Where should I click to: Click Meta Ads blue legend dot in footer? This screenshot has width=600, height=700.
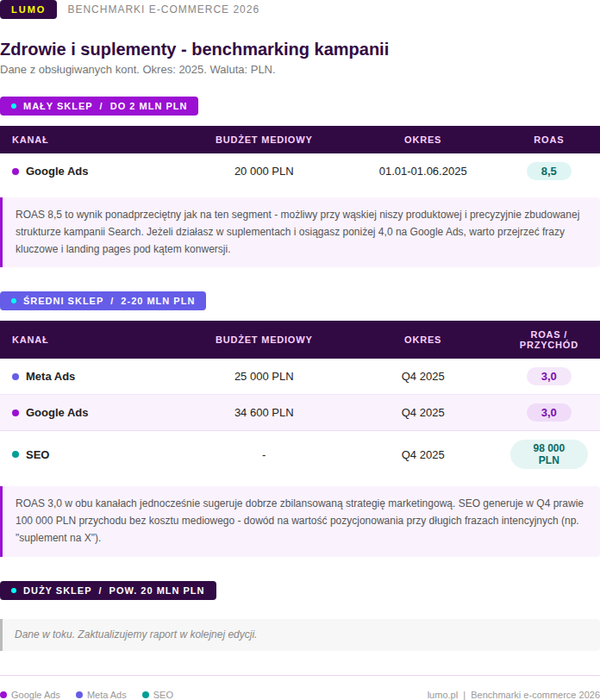(x=79, y=695)
